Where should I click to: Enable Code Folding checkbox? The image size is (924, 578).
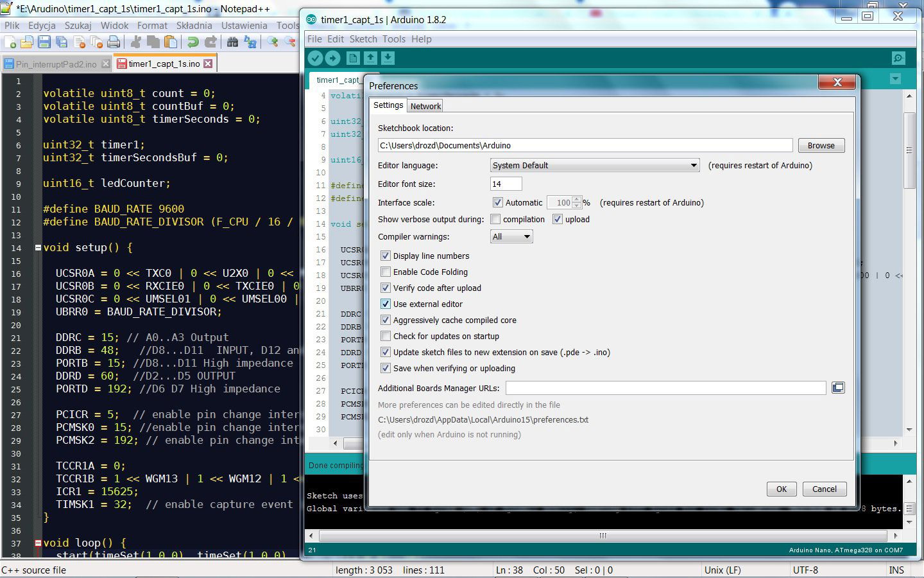pos(386,272)
